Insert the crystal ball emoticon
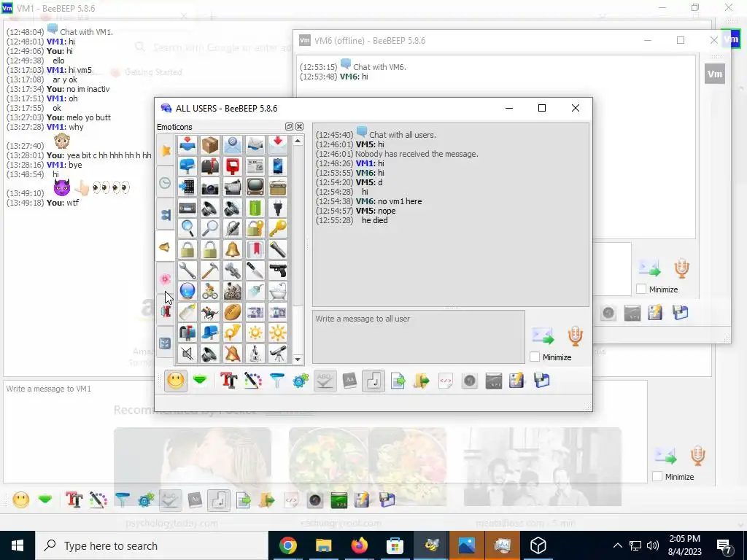This screenshot has width=747, height=560. 187,291
